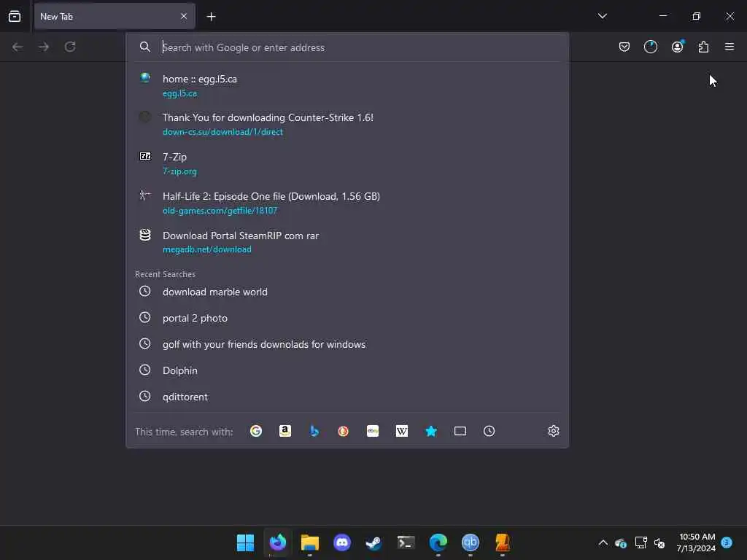Reload the current page
Screen dimensions: 747x560
[70, 47]
